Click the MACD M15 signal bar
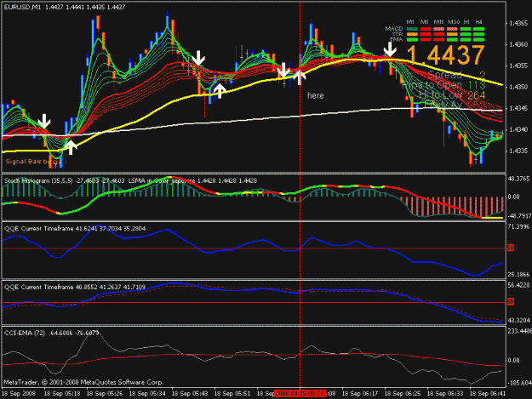This screenshot has height=399, width=532. [438, 29]
